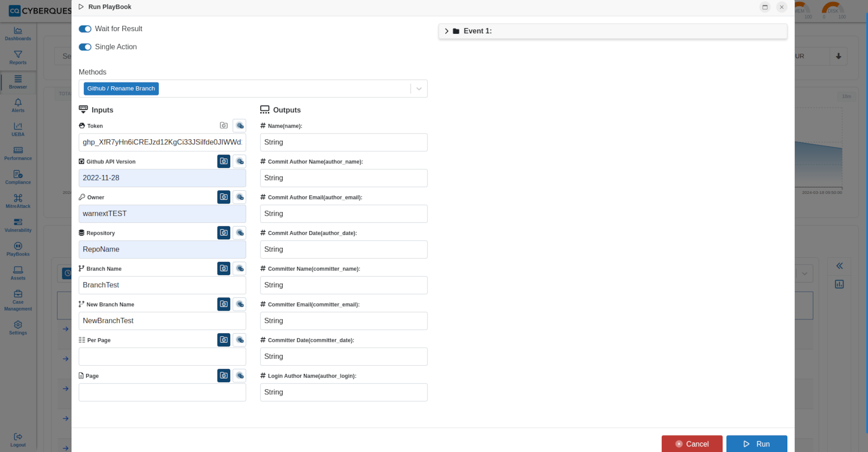868x452 pixels.
Task: Click the cloud icon for Page
Action: (x=239, y=375)
